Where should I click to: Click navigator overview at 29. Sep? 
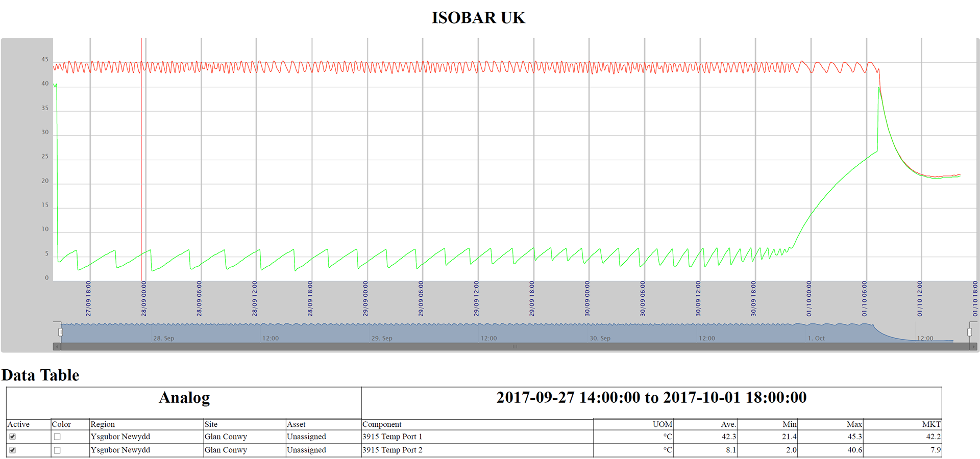pos(382,338)
